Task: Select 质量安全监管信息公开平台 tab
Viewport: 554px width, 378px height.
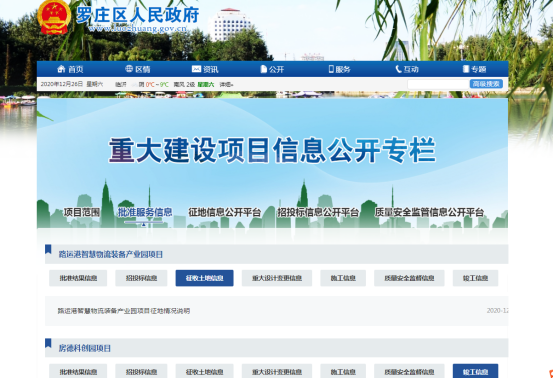Action: pyautogui.click(x=429, y=212)
